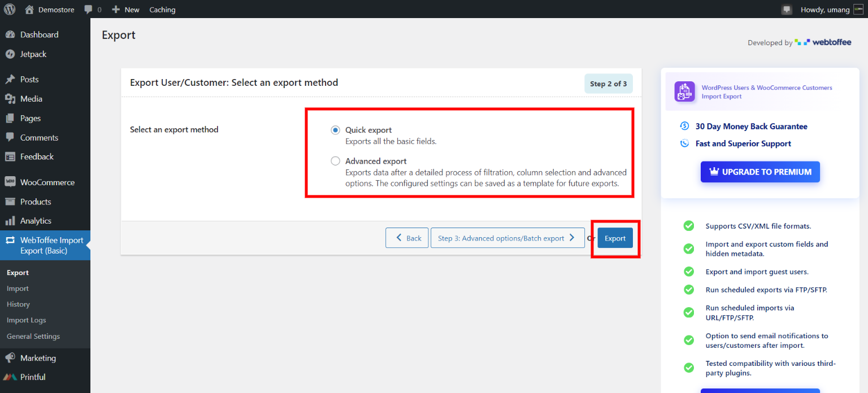Go to the History submenu item

click(18, 304)
